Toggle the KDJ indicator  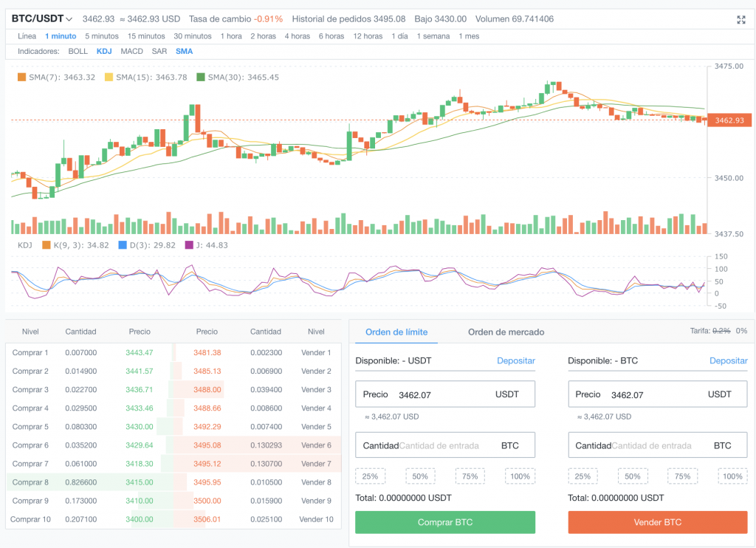(104, 51)
